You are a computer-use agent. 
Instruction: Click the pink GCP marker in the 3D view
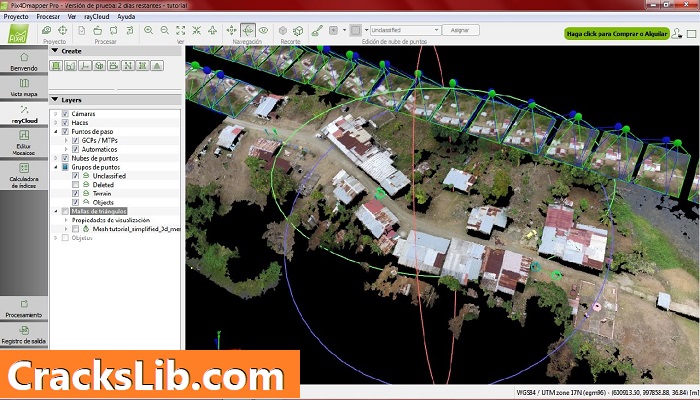coord(597,306)
